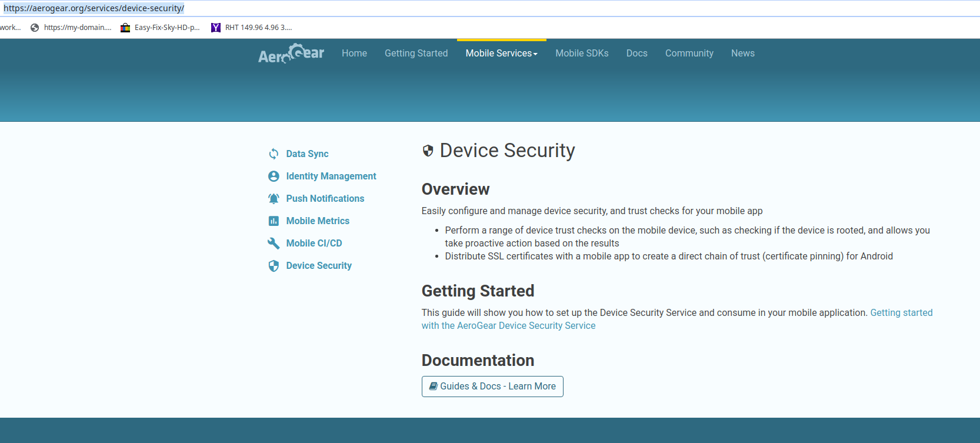Click the Device Security shield sidebar icon
Image resolution: width=980 pixels, height=443 pixels.
(x=274, y=265)
